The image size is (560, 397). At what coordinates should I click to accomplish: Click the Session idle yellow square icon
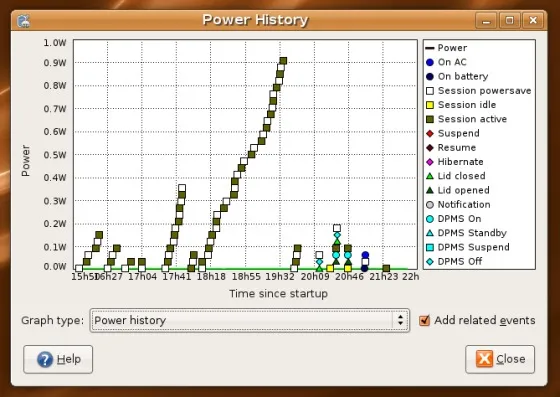430,105
